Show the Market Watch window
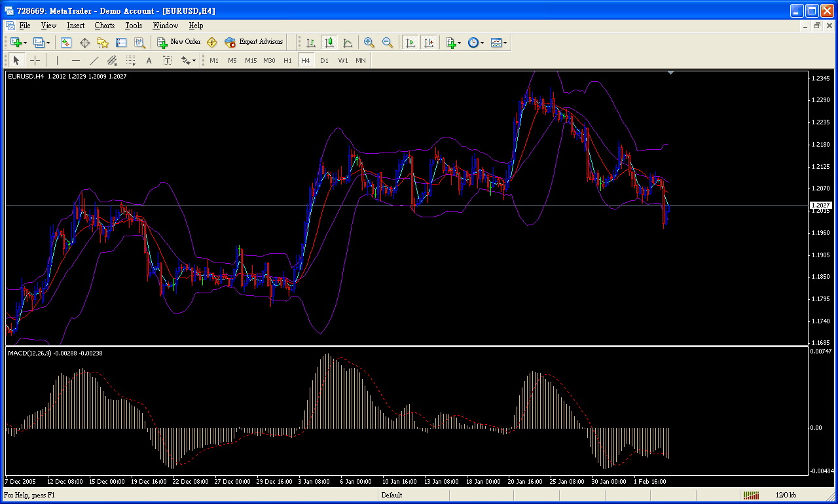The width and height of the screenshot is (838, 504). pyautogui.click(x=66, y=43)
